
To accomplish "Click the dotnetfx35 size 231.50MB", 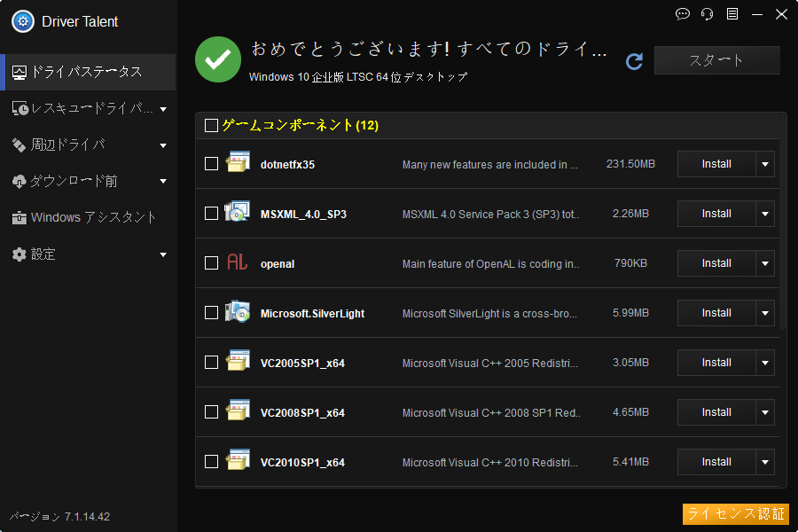I will tap(630, 164).
